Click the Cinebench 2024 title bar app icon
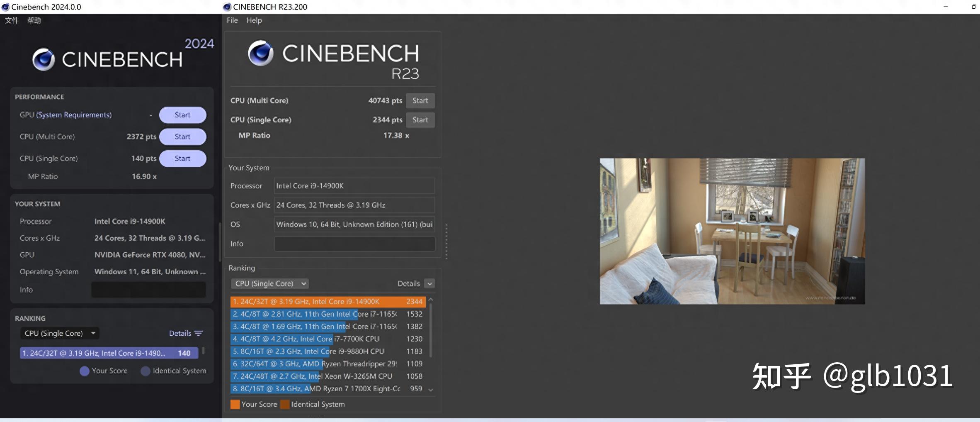This screenshot has width=980, height=422. (x=5, y=7)
